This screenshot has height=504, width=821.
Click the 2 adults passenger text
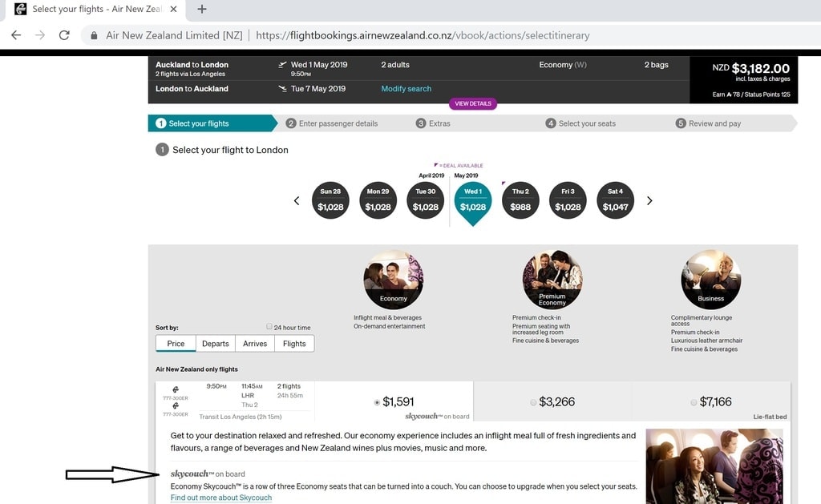(x=395, y=64)
